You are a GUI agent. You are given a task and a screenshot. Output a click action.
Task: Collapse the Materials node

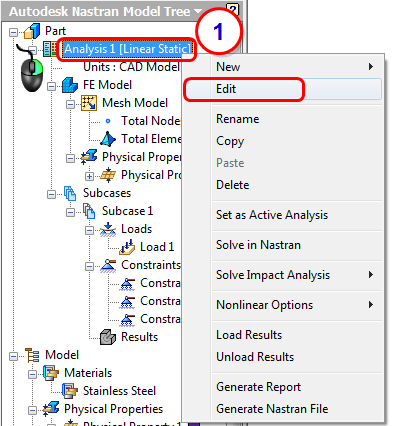[32, 374]
